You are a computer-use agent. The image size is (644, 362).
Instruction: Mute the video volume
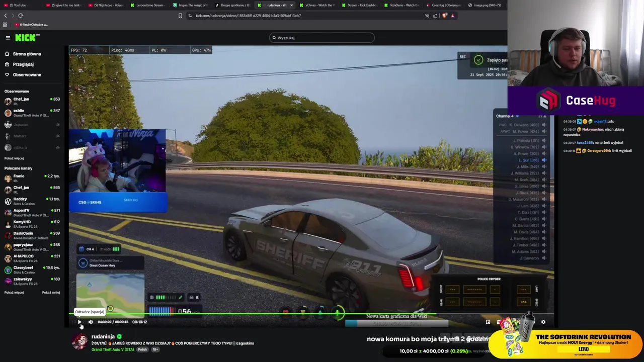91,322
